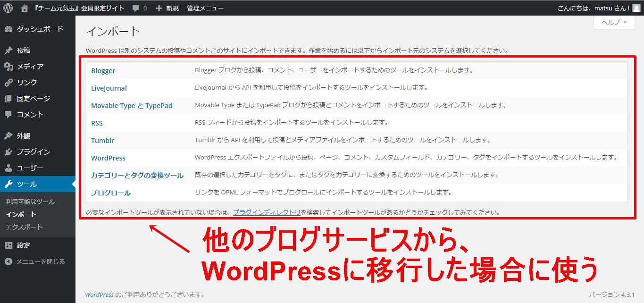This screenshot has height=303, width=644.
Task: Open the comments bubble icon in admin bar
Action: click(x=136, y=8)
